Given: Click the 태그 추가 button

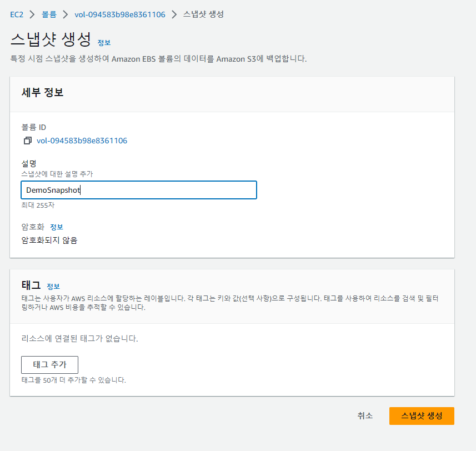Looking at the screenshot, I should [50, 364].
